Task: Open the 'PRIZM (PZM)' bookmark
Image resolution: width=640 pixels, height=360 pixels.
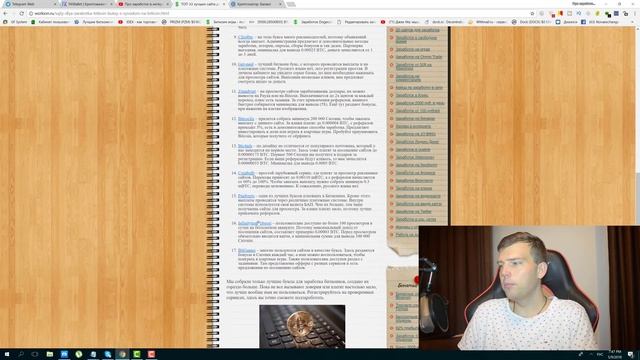Action: tap(182, 22)
